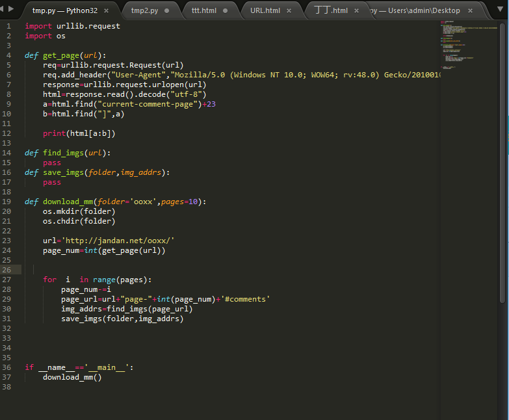Click 'b=html.find("]",a)' line
This screenshot has width=509, height=420.
point(83,114)
